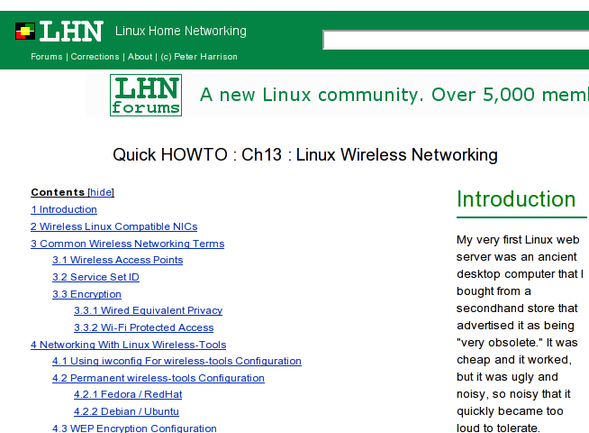This screenshot has width=589, height=433.
Task: Jump to '3.3 Encryption' section
Action: [87, 294]
